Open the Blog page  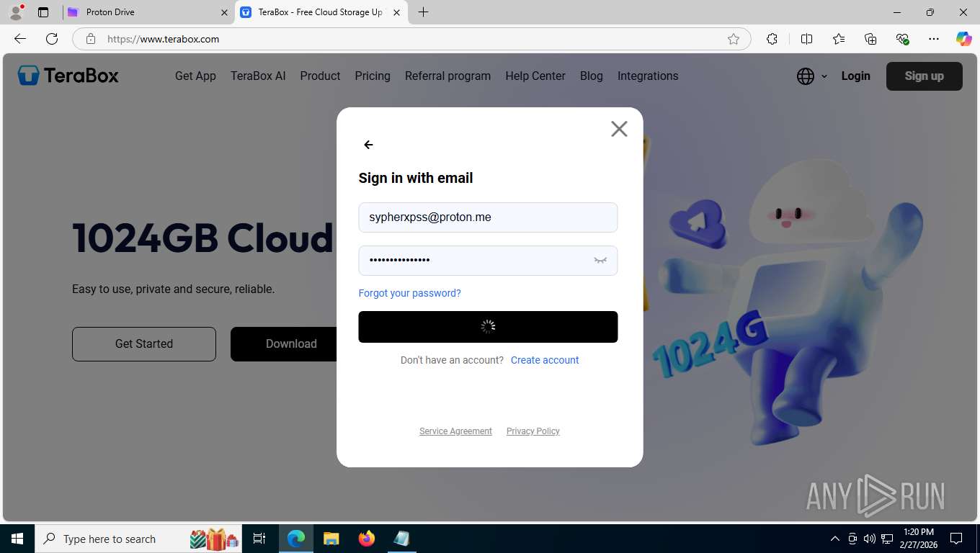(x=592, y=76)
